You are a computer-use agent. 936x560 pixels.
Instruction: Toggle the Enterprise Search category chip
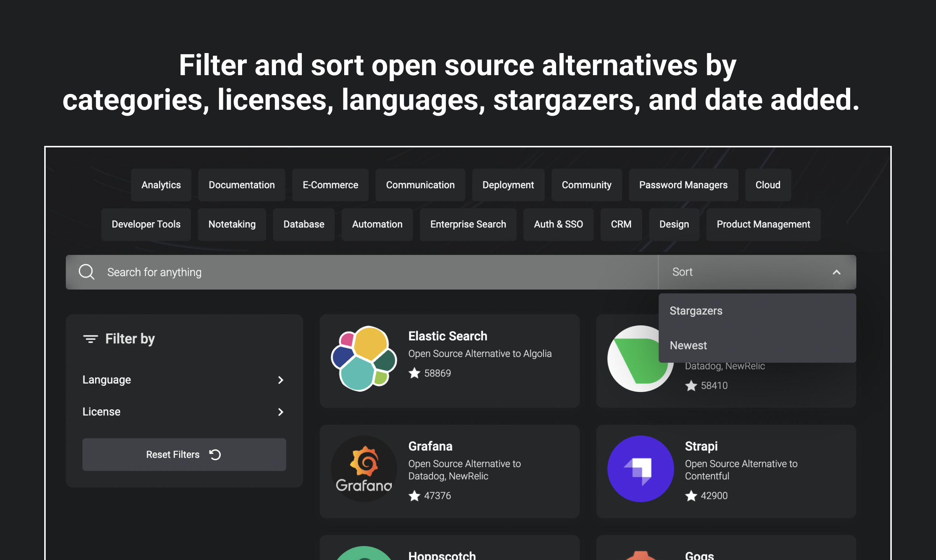468,224
